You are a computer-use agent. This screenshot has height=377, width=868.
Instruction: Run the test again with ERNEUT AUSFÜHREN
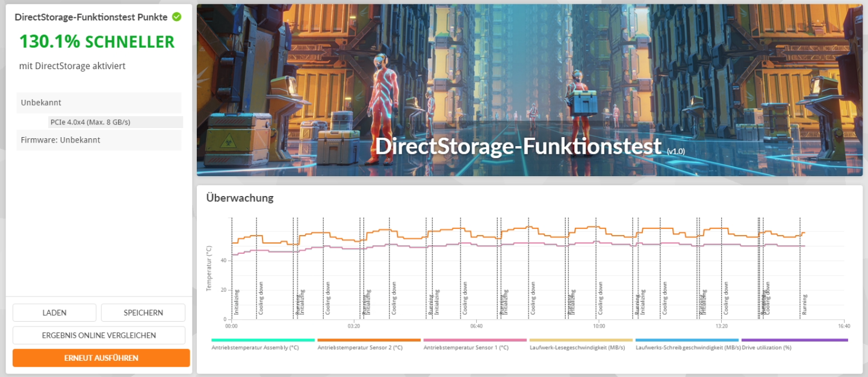click(x=101, y=358)
